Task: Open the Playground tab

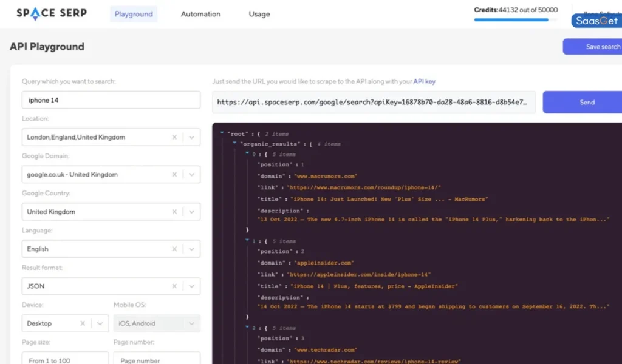Action: click(134, 14)
